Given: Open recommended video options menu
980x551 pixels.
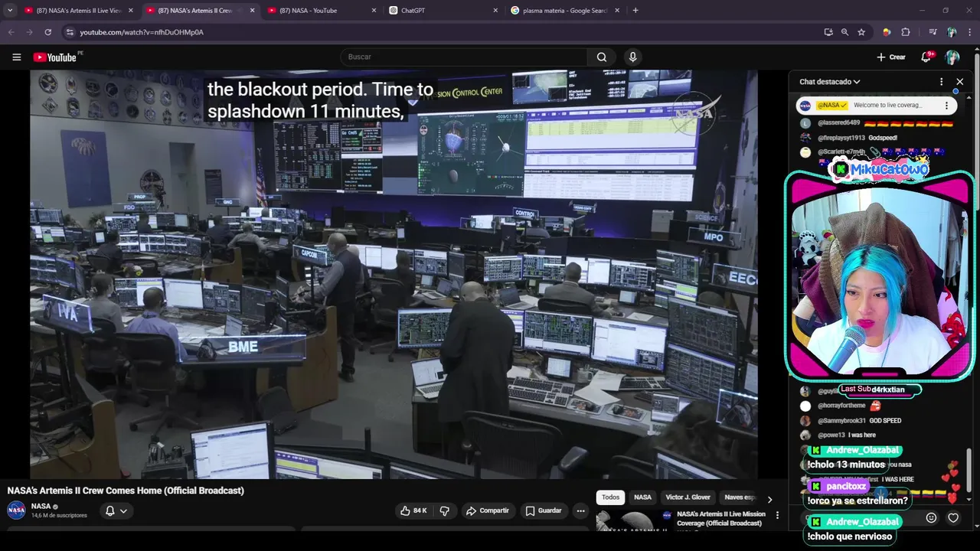Looking at the screenshot, I should [777, 516].
